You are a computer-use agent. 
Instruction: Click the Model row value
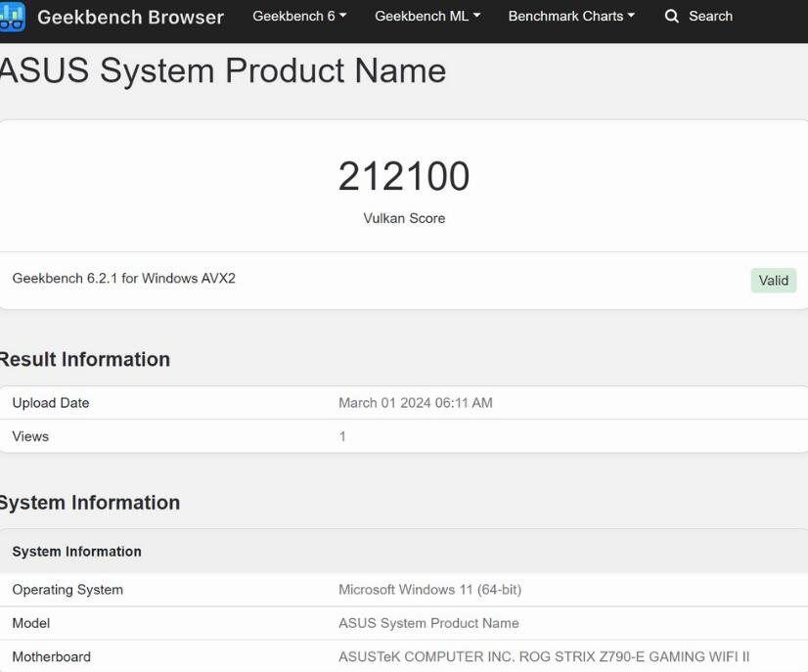pos(428,623)
